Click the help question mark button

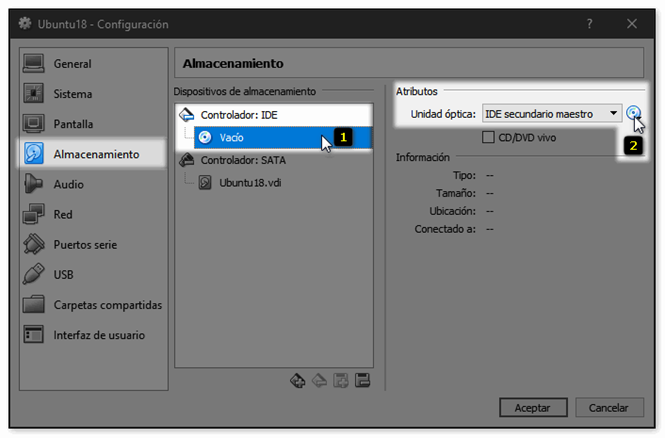coord(589,24)
